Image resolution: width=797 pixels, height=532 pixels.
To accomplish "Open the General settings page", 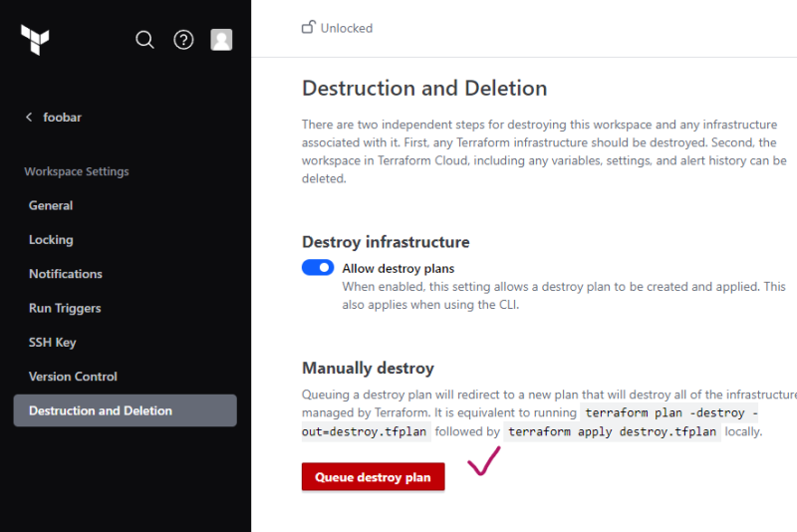I will click(x=51, y=205).
